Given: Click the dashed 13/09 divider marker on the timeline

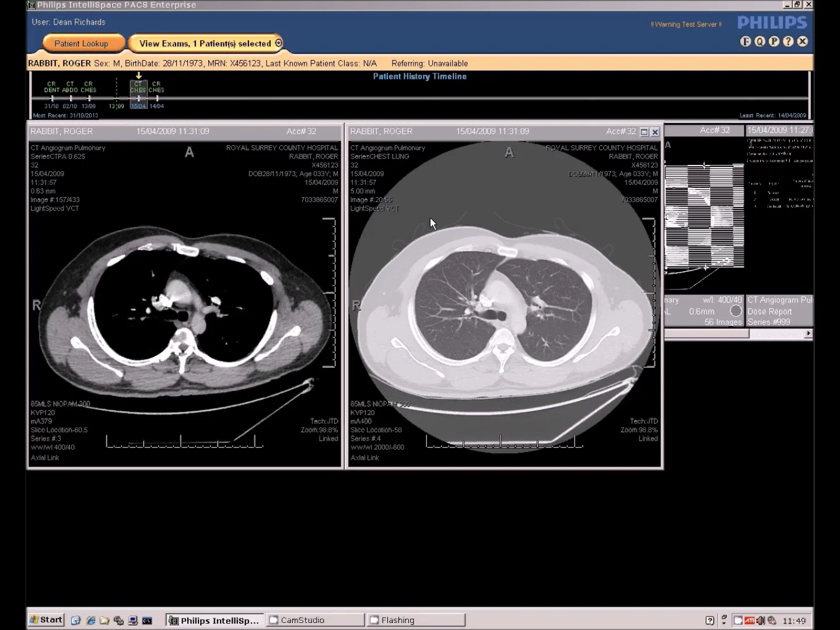Looking at the screenshot, I should 116,94.
